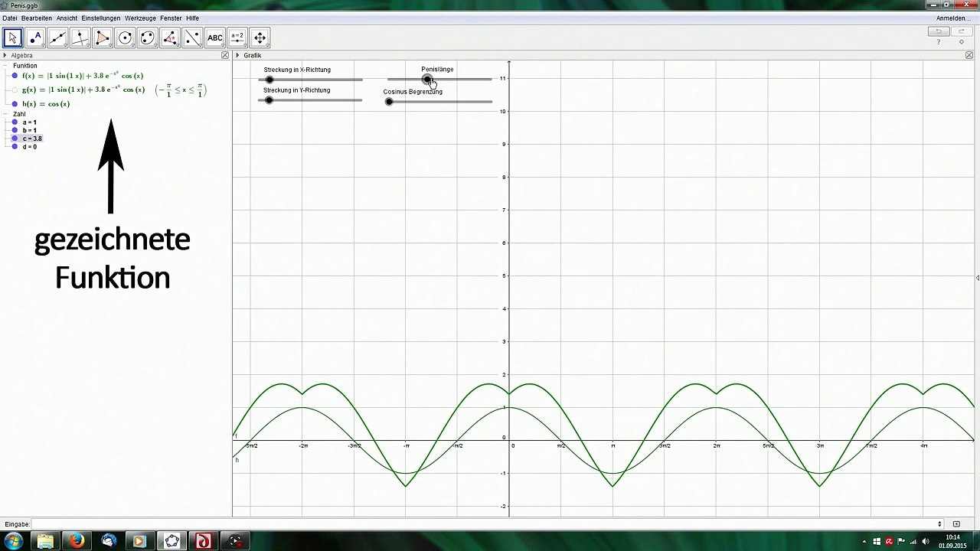
Task: Select the h(x) = cos(x) row
Action: 46,104
